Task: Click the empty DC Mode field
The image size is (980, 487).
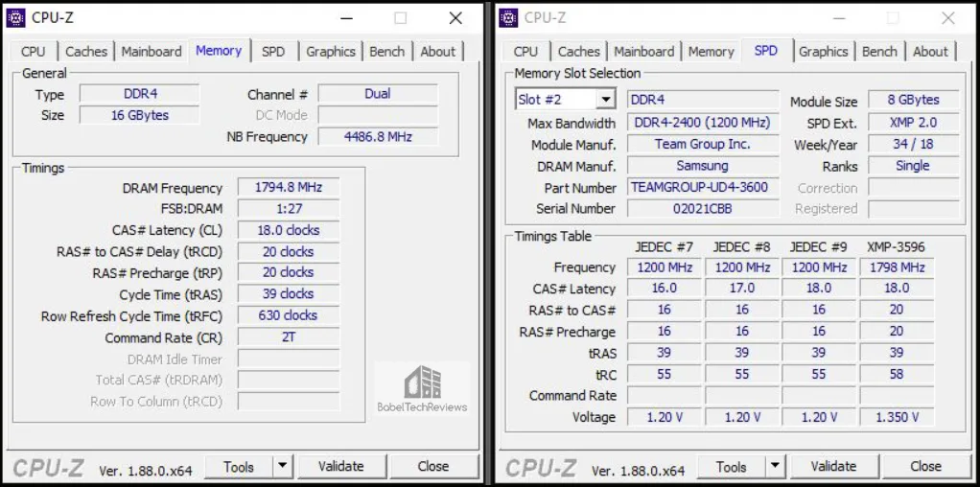Action: [x=378, y=115]
